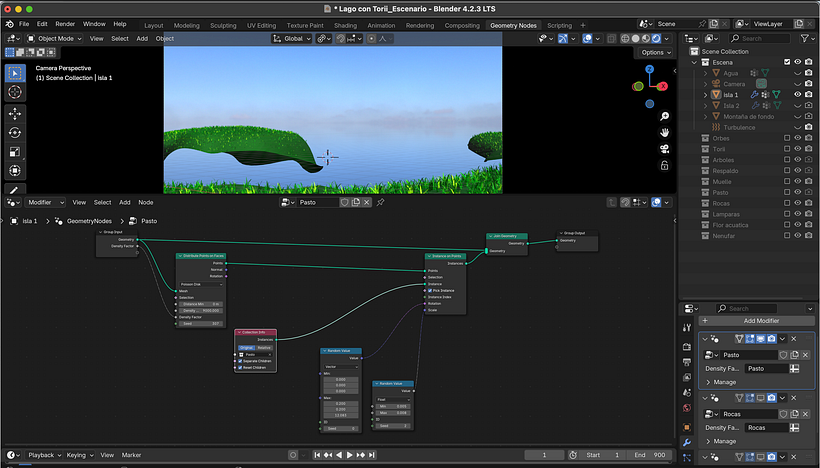Go to parent node tree arrow icon
This screenshot has height=468, width=820.
(x=611, y=202)
